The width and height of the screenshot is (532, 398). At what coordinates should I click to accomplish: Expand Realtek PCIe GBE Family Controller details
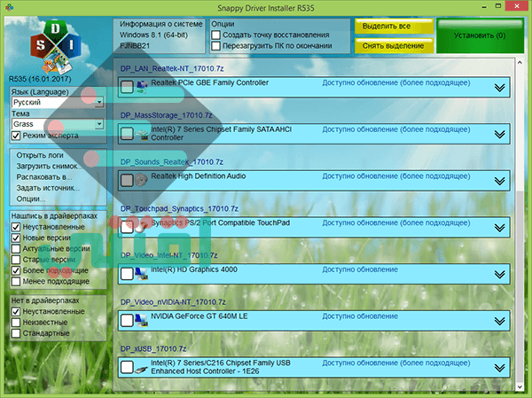pyautogui.click(x=499, y=88)
